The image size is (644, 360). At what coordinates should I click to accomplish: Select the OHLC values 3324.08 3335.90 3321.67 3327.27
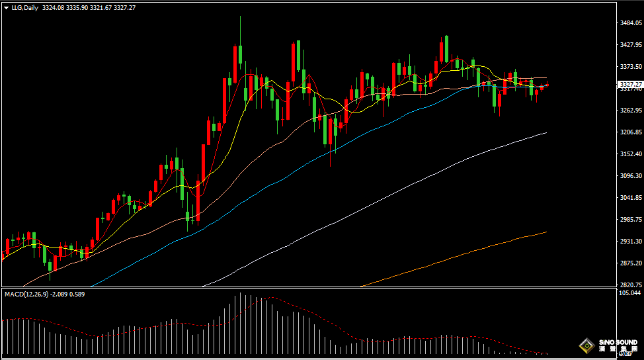coord(89,8)
